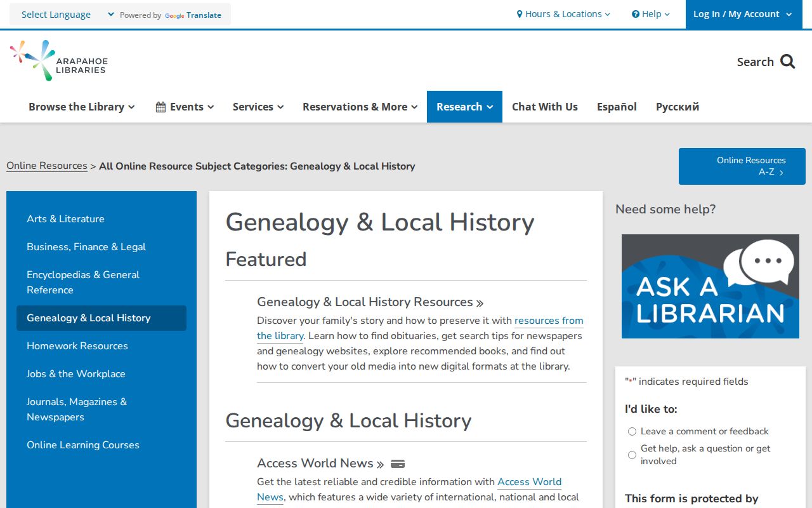Open the Reservations & More menu
Image resolution: width=812 pixels, height=508 pixels.
point(360,107)
